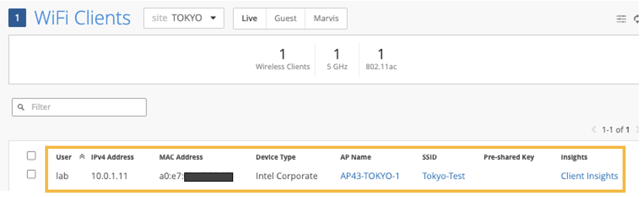Viewport: 644px width, 197px height.
Task: Click the blue client count badge
Action: pyautogui.click(x=17, y=18)
